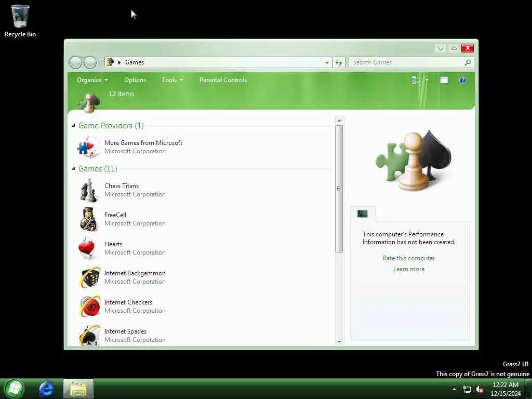The width and height of the screenshot is (532, 399).
Task: Select the FreeCell icon
Action: tap(89, 219)
